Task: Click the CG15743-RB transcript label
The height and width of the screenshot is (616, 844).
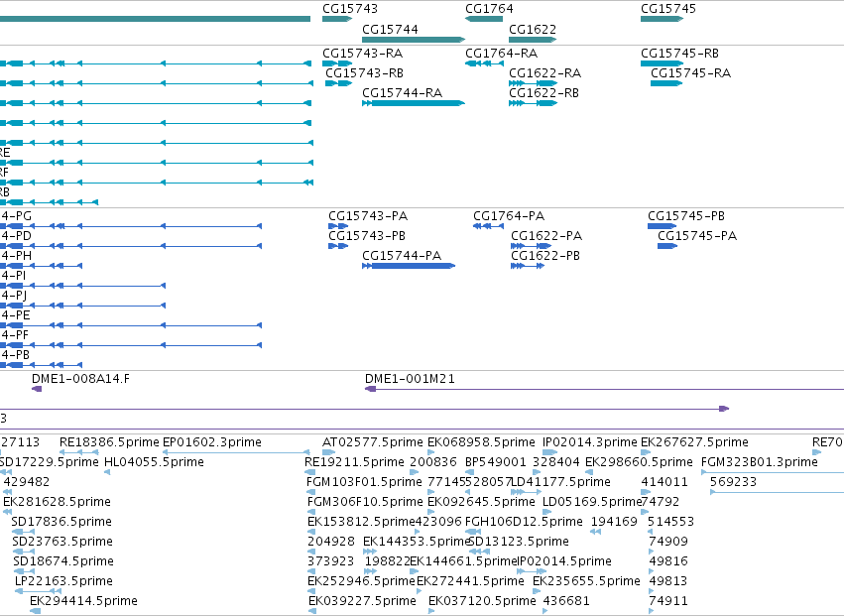Action: click(364, 73)
